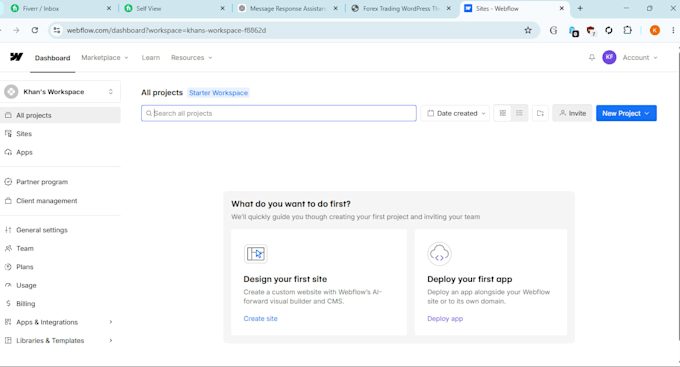The height and width of the screenshot is (367, 680).
Task: Switch to Message Response Assistant tab
Action: coord(287,8)
